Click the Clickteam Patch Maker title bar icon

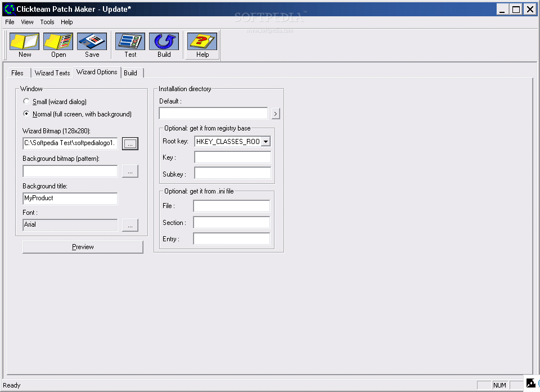[10, 9]
